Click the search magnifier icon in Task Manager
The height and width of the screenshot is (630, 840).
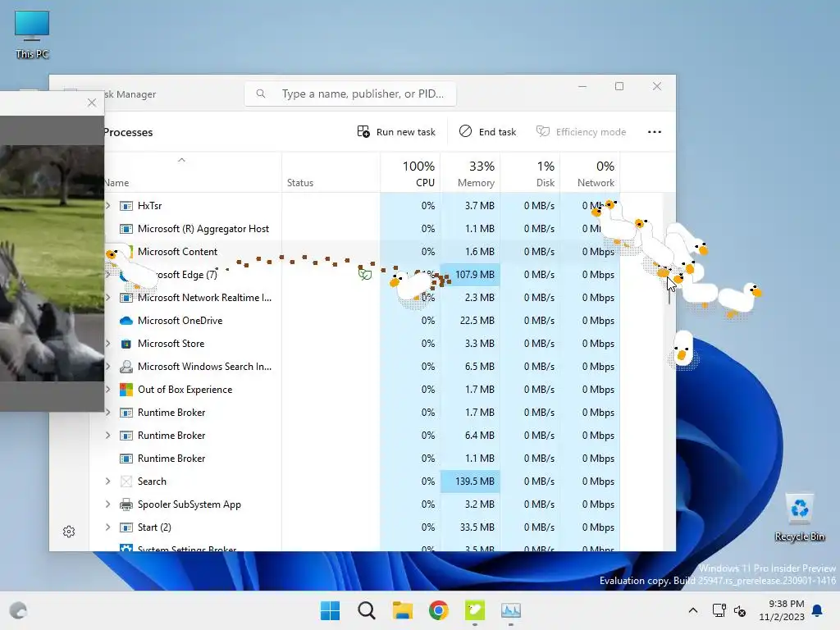261,94
